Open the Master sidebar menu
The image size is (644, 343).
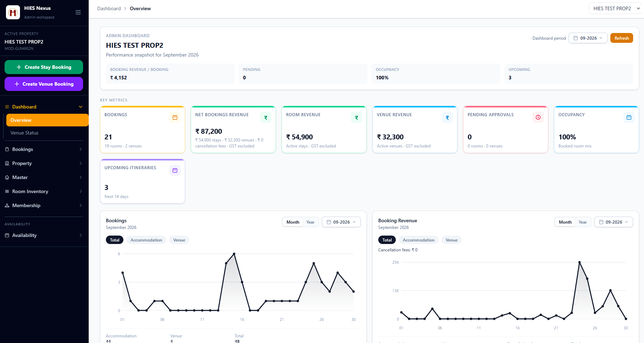[x=44, y=177]
